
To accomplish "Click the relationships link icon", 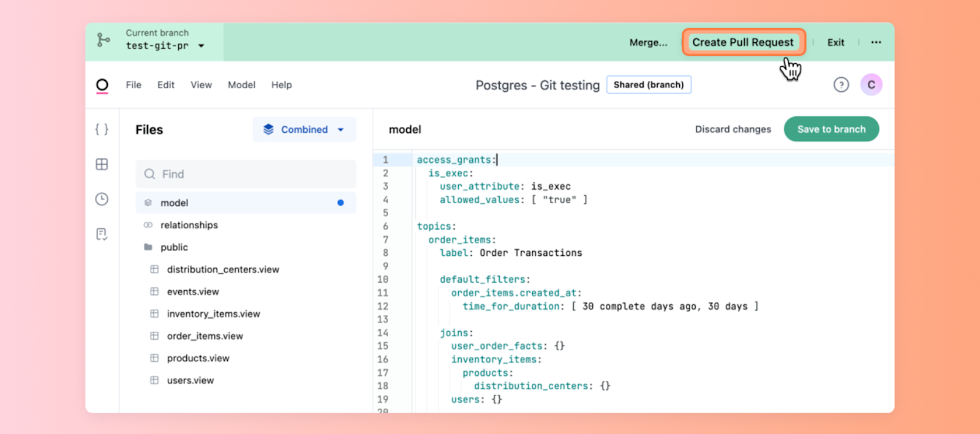I will 148,225.
